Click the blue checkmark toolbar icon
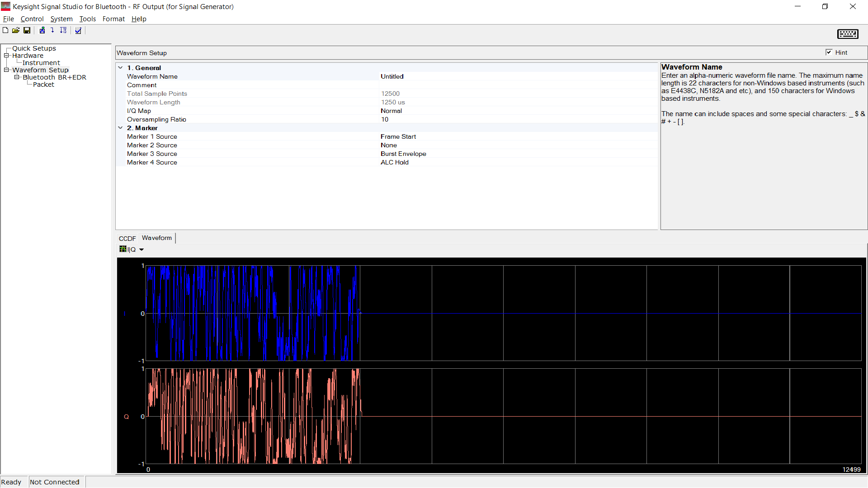Screen dimensions: 868x488 tap(78, 30)
